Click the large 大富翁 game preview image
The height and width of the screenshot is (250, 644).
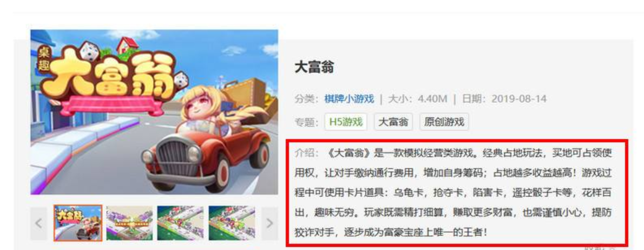pos(154,112)
